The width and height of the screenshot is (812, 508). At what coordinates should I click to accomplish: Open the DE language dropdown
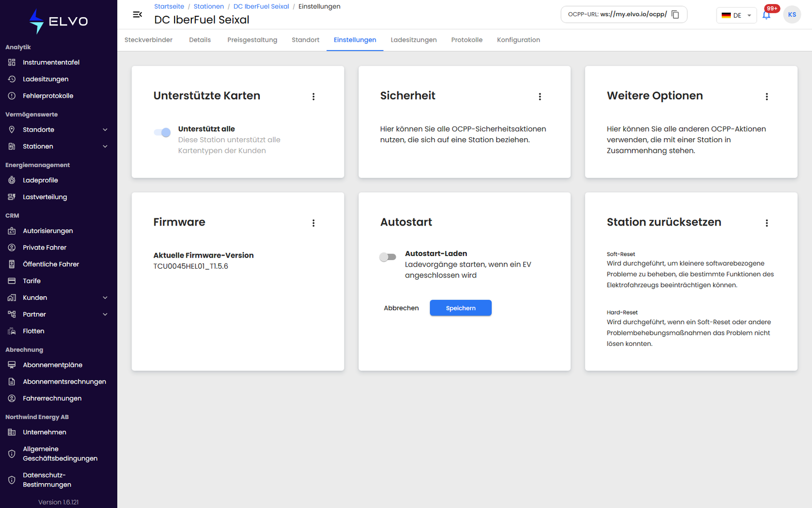tap(736, 15)
